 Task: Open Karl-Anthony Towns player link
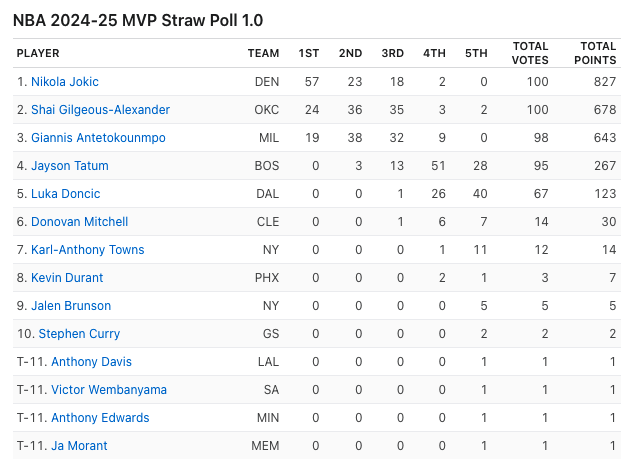coord(87,250)
